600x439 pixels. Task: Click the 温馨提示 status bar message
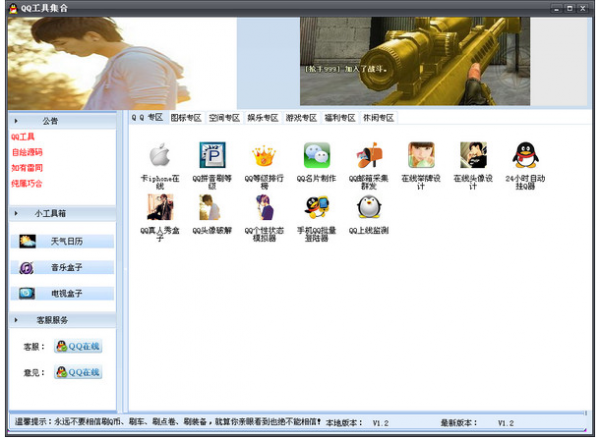pyautogui.click(x=168, y=422)
